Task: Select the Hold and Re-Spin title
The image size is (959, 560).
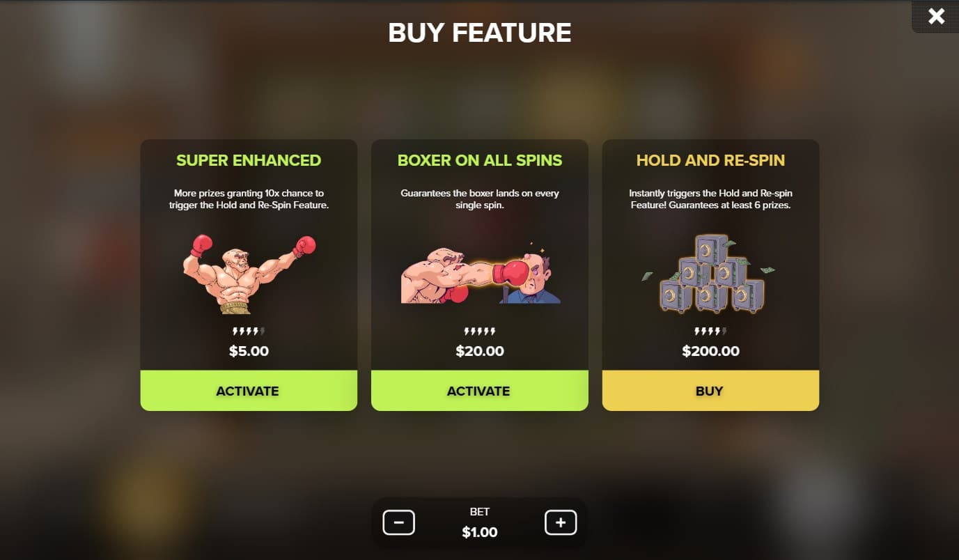Action: pos(710,160)
